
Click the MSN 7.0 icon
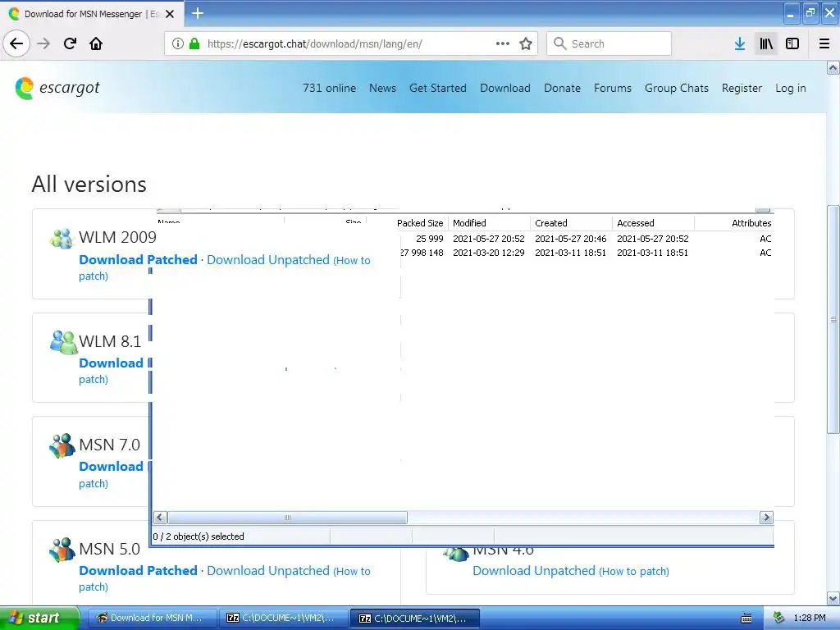click(62, 445)
